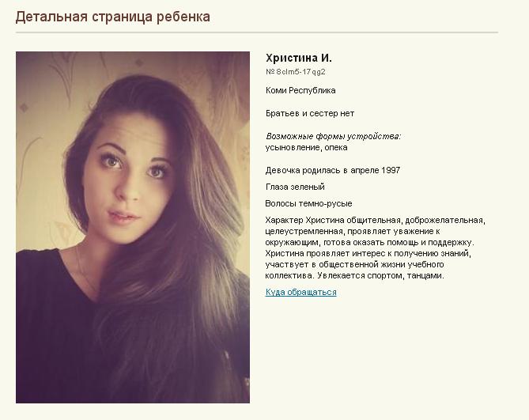This screenshot has height=420, width=529.
Task: Click the horizontal divider under the page heading
Action: [x=257, y=32]
